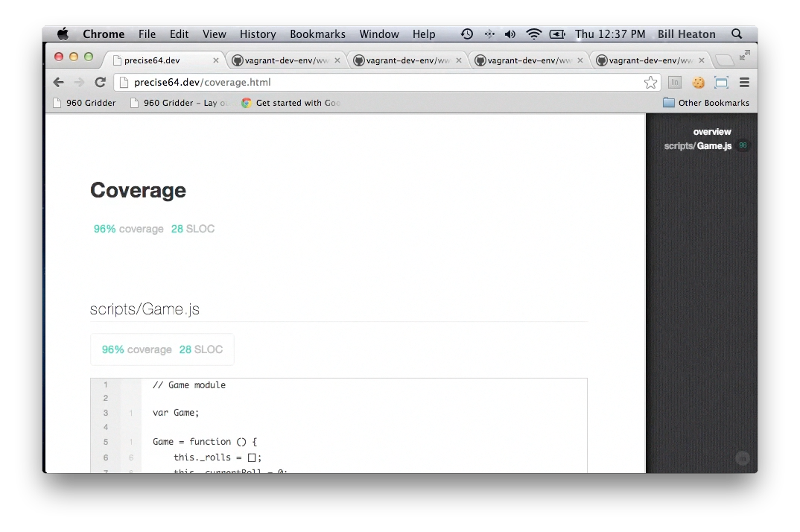Click the browser back arrow
800x532 pixels.
tap(59, 83)
